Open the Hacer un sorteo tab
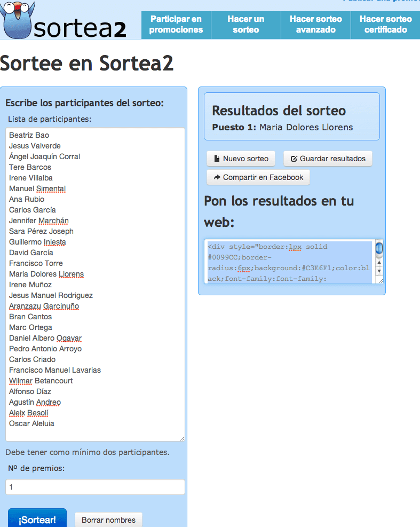Screen dimensions: 420x527 [246, 25]
